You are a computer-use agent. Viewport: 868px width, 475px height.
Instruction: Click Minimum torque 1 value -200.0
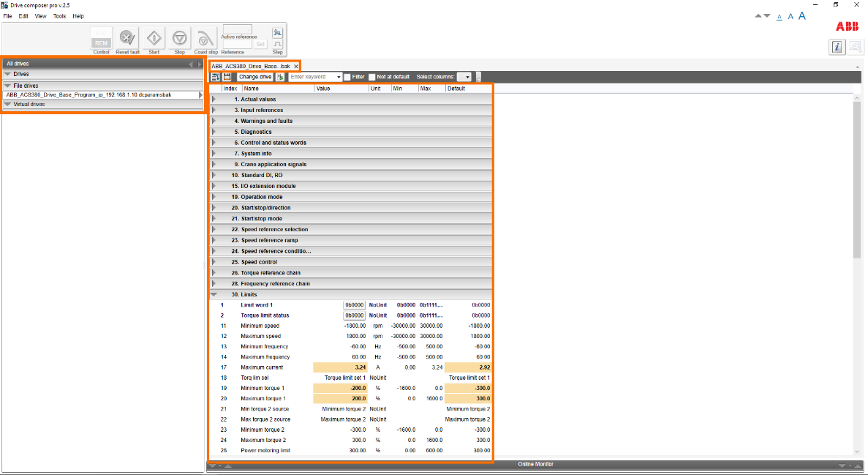[x=340, y=388]
